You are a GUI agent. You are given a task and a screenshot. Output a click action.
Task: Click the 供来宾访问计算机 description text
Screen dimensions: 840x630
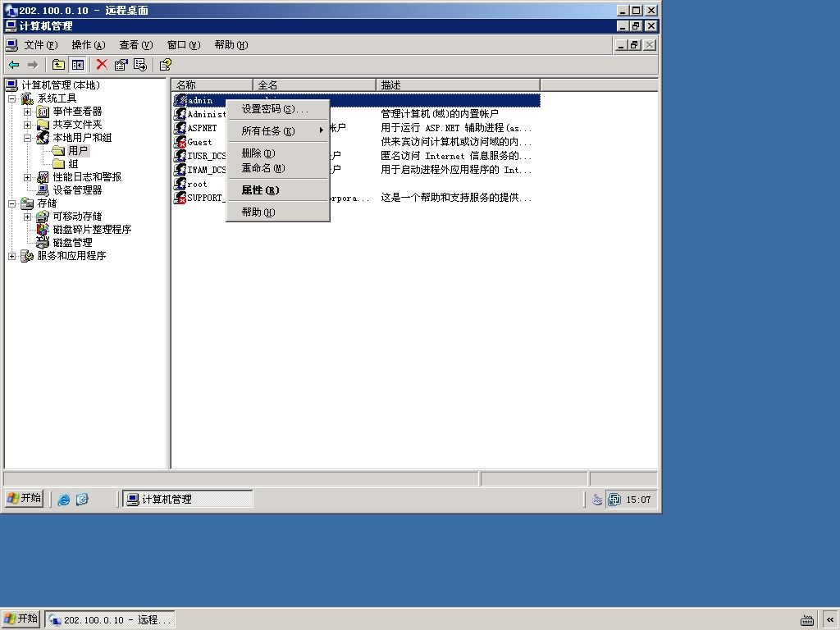456,142
